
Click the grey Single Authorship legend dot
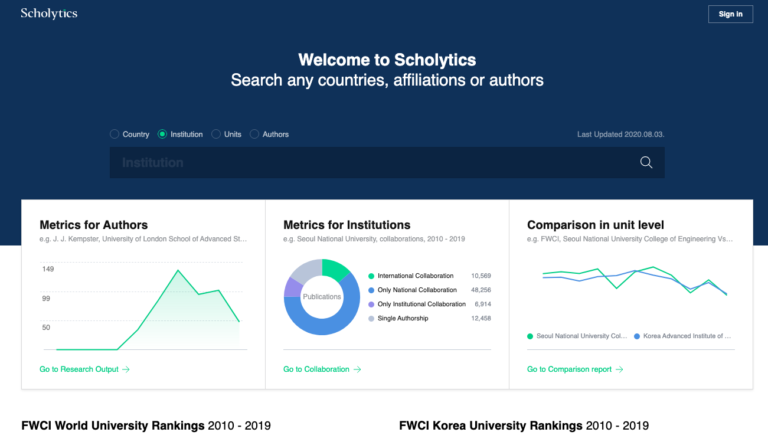(x=371, y=318)
